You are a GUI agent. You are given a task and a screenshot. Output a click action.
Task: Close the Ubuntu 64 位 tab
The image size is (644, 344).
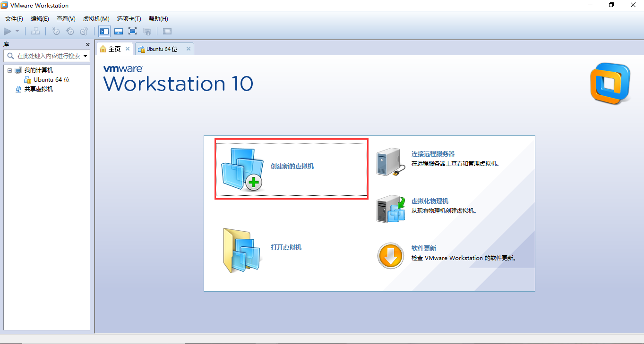[x=189, y=49]
